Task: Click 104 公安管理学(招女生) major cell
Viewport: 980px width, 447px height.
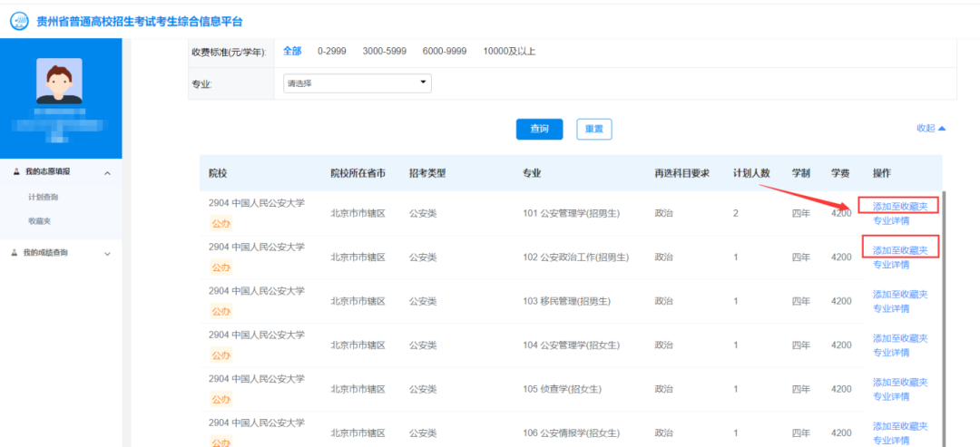Action: click(x=571, y=345)
